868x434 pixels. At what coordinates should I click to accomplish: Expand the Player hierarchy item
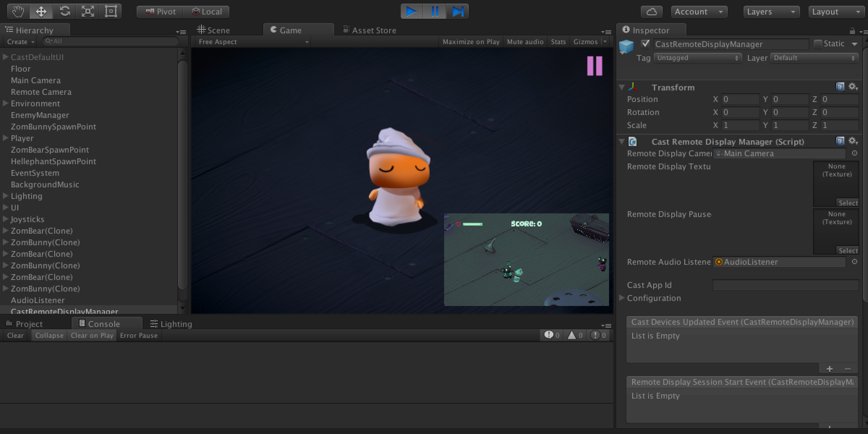[4, 138]
